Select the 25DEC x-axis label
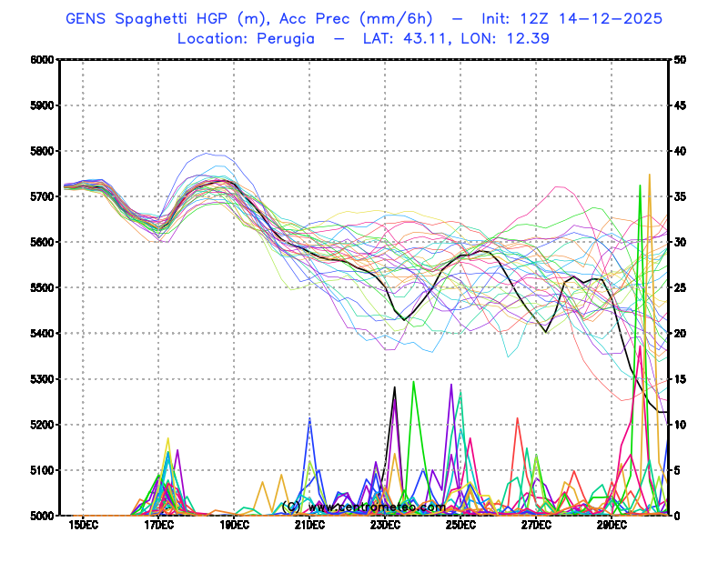This screenshot has height=562, width=728. coord(460,526)
